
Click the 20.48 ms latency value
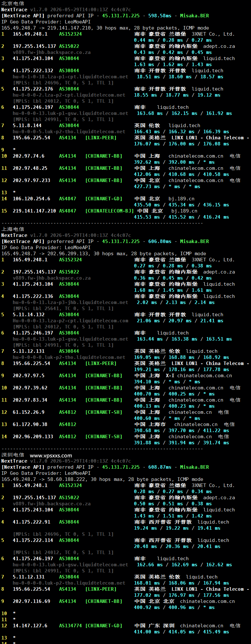click(x=145, y=546)
